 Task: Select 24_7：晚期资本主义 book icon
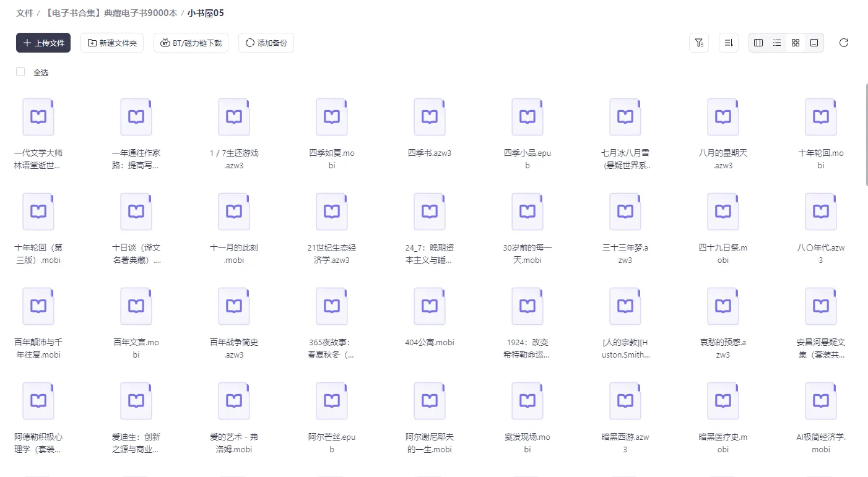(x=430, y=212)
